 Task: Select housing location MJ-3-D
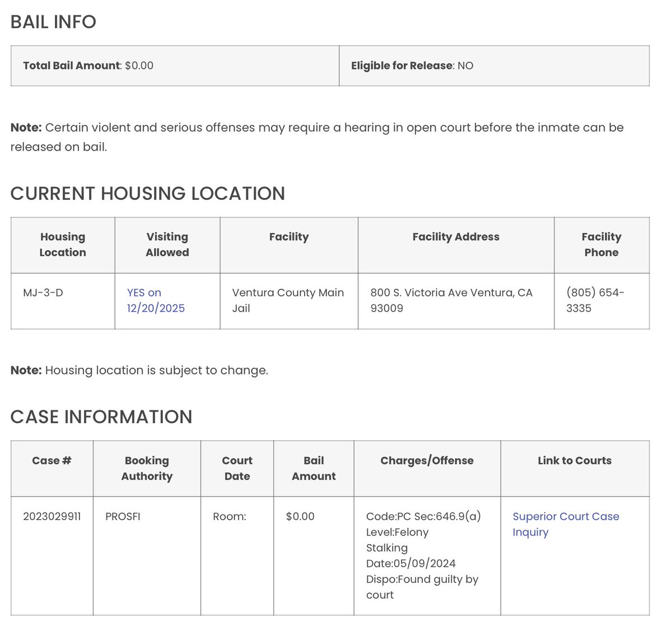click(x=43, y=293)
